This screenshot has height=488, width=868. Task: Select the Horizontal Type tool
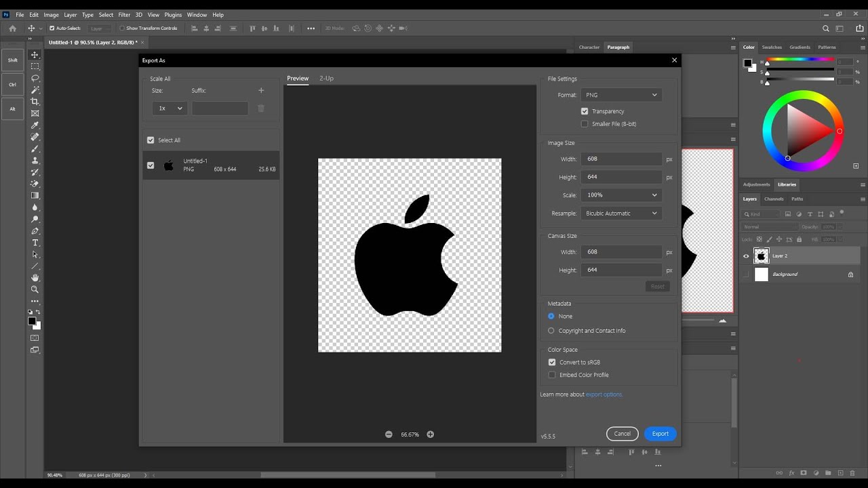pos(35,243)
